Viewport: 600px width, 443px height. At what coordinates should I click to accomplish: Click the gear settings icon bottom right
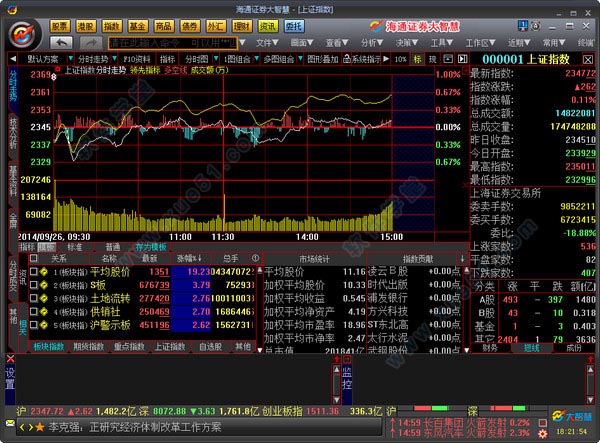click(542, 434)
